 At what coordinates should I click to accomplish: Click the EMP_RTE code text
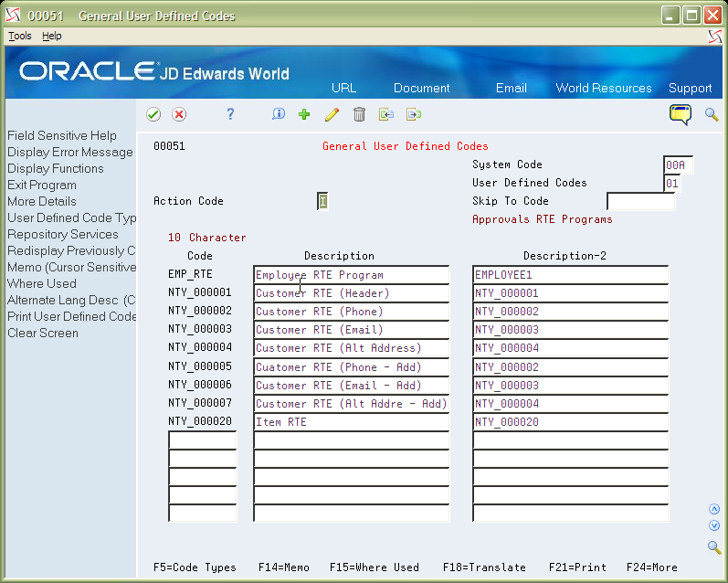tap(190, 274)
